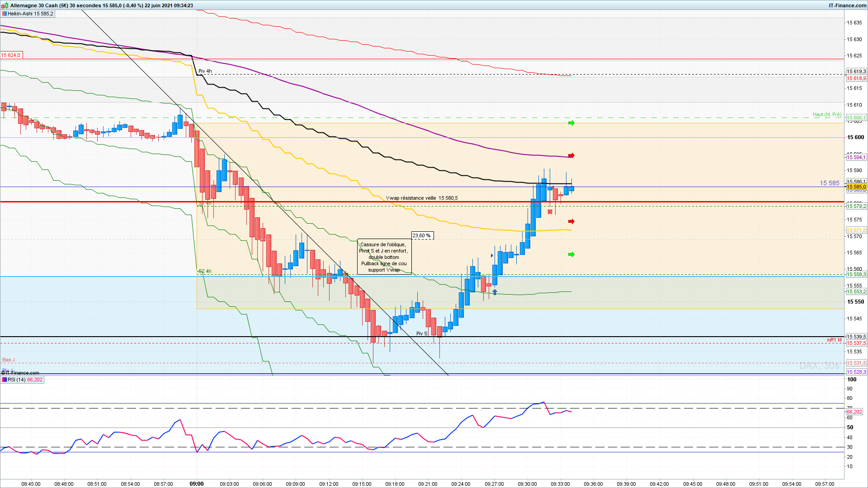Click the RSI (14) indicator color icon
This screenshot has width=868, height=488.
point(5,380)
